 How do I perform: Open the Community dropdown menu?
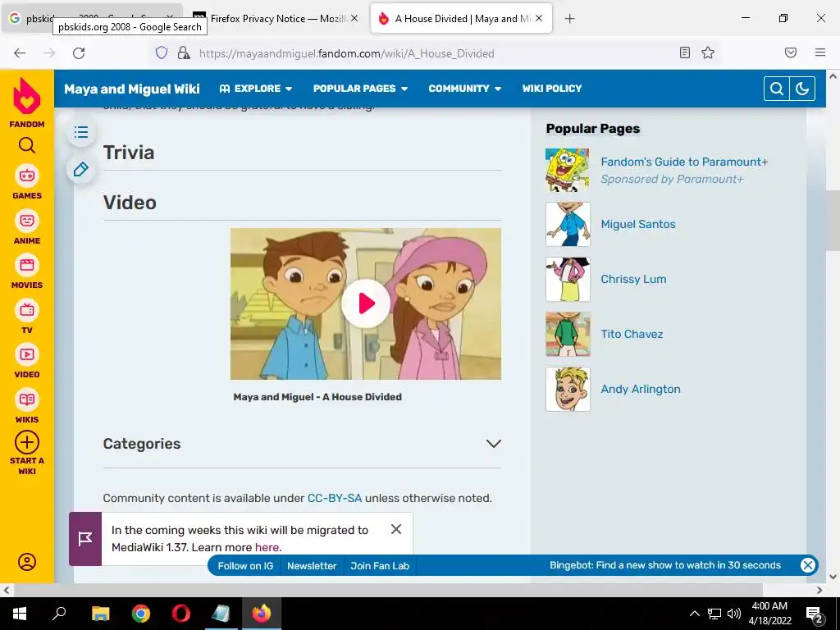[x=465, y=89]
